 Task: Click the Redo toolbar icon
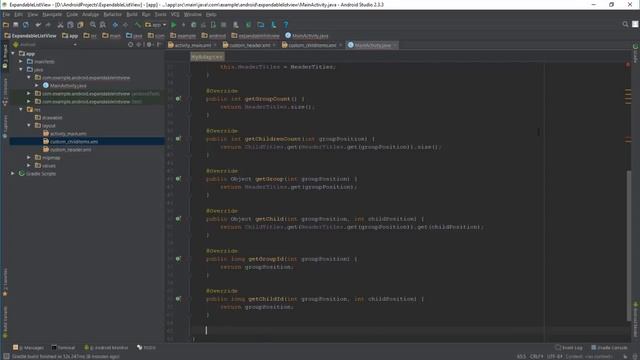pos(48,25)
